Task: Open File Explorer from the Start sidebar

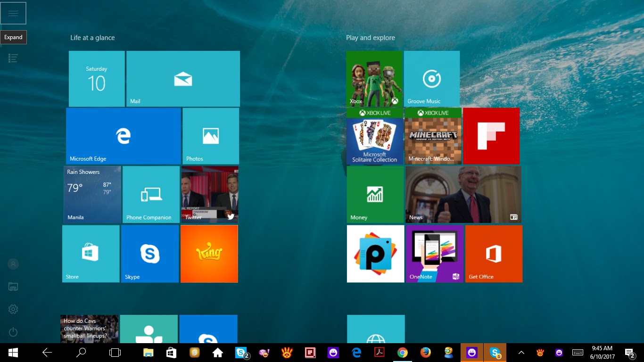Action: (x=13, y=287)
